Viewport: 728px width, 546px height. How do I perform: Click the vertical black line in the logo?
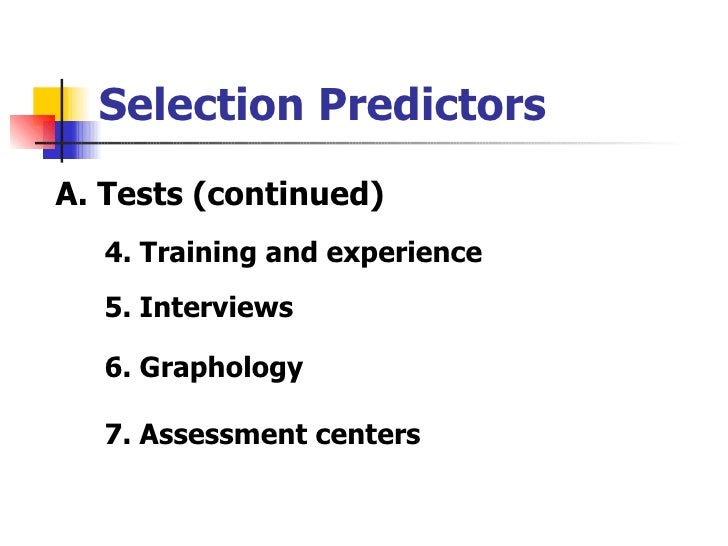point(62,121)
